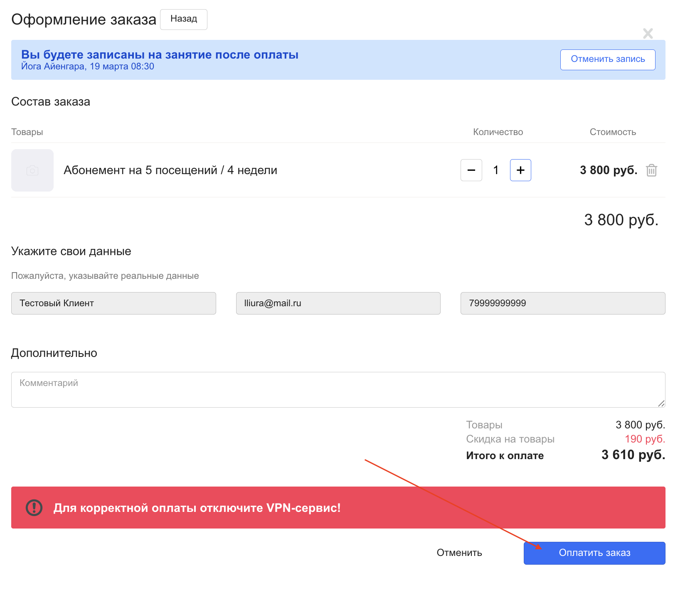Click the exclamation warning icon
The image size is (700, 595).
[x=34, y=508]
